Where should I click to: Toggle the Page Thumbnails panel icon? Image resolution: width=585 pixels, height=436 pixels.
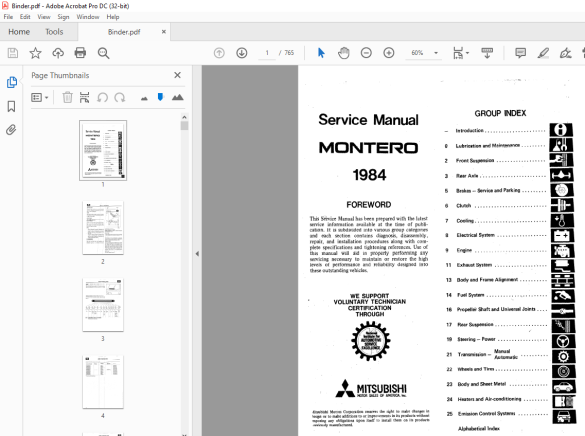(x=12, y=82)
